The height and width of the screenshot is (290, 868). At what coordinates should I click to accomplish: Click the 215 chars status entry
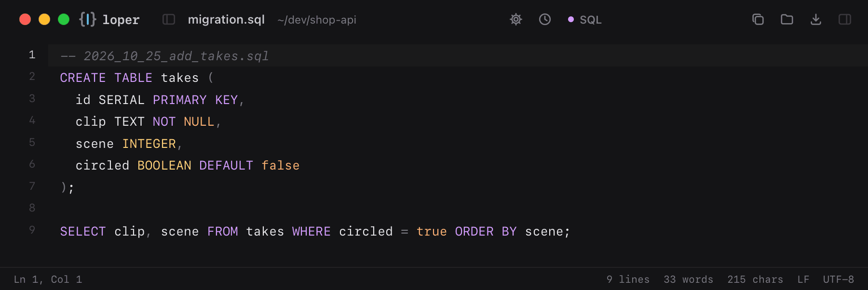[x=755, y=279]
